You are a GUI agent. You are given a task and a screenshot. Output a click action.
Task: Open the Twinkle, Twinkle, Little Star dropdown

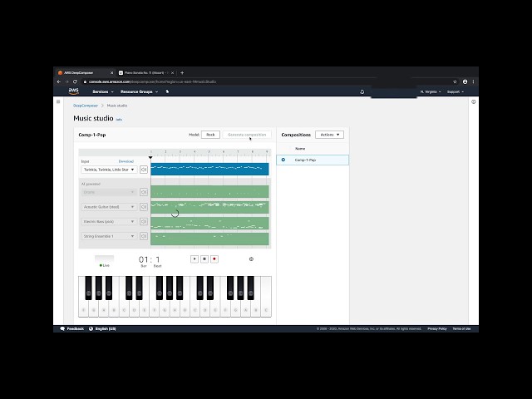pos(109,170)
